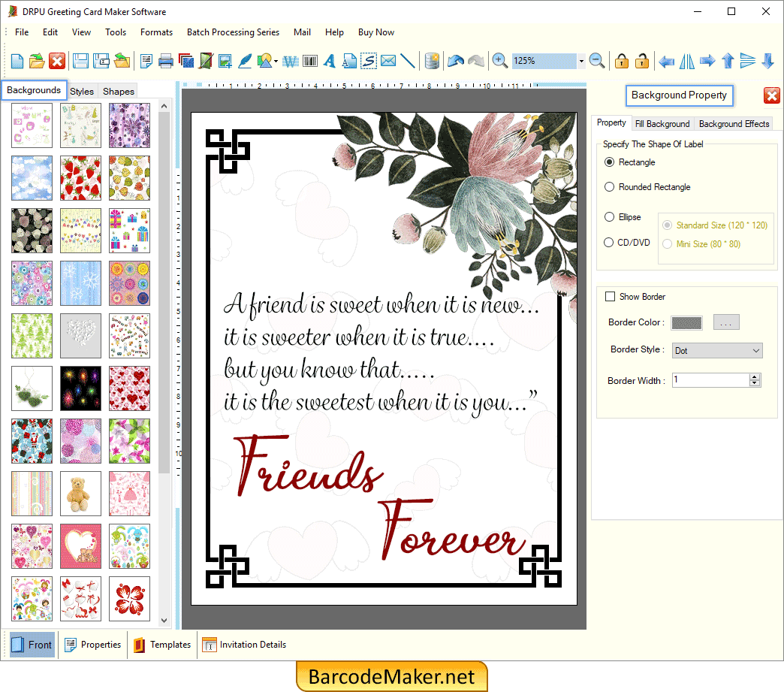Decrease Border Width with the down stepper arrow
The image size is (784, 692).
(x=755, y=383)
